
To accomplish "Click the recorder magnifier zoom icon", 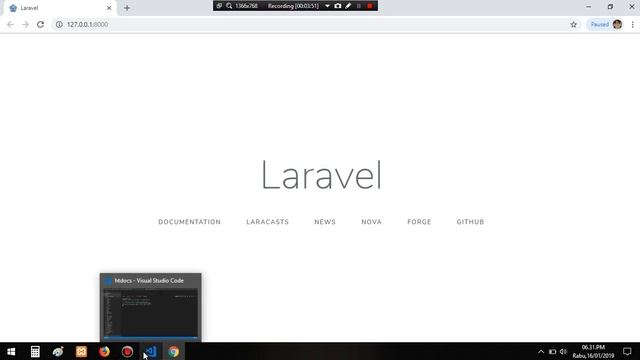I will click(229, 6).
